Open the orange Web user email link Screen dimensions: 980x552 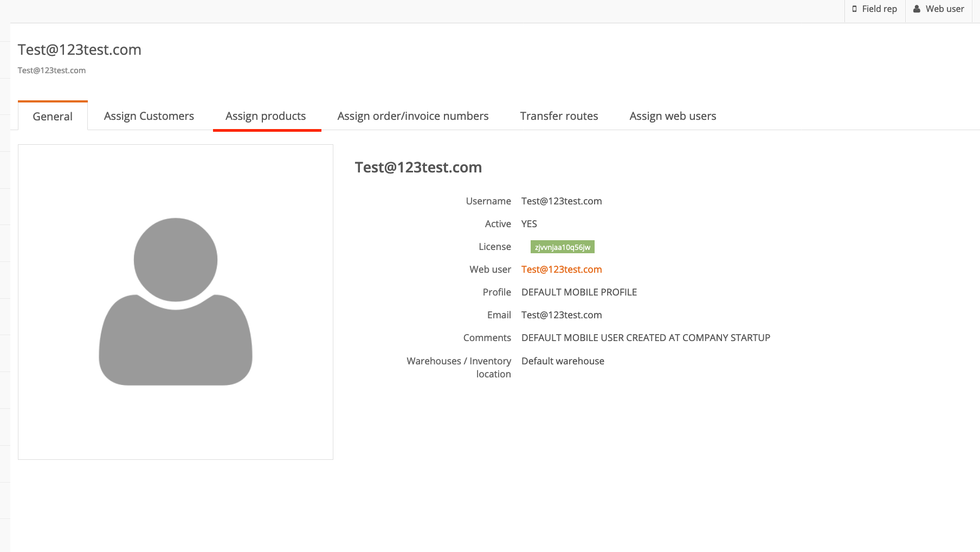(562, 269)
